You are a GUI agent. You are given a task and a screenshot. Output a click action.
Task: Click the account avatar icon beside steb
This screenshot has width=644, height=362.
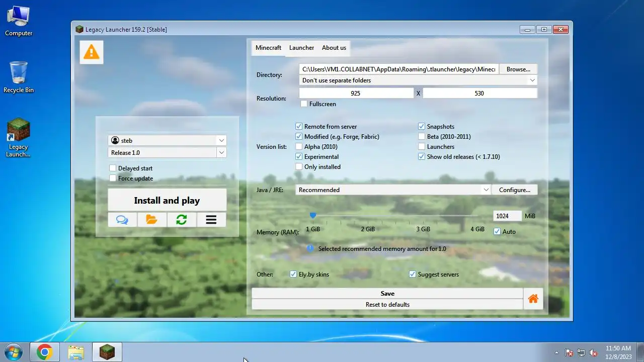115,140
